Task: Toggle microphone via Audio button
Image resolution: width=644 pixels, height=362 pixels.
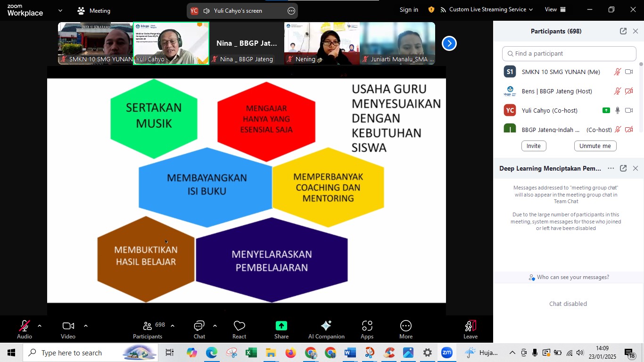Action: tap(25, 329)
